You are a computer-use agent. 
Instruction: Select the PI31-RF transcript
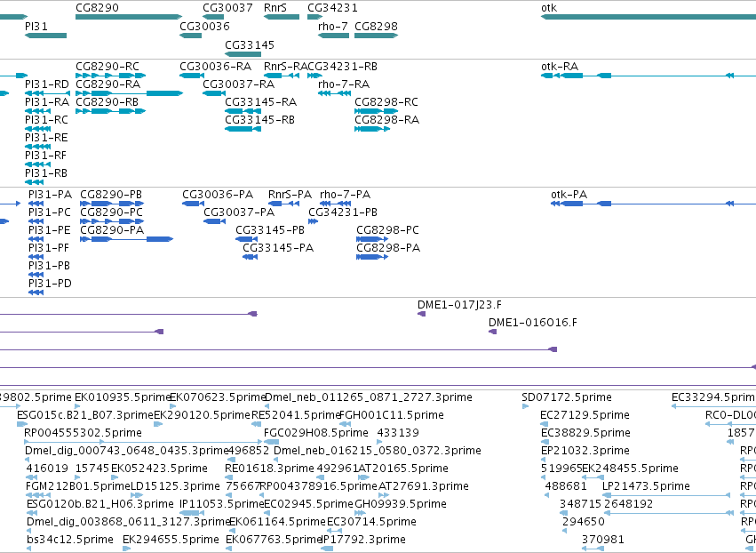pos(37,164)
